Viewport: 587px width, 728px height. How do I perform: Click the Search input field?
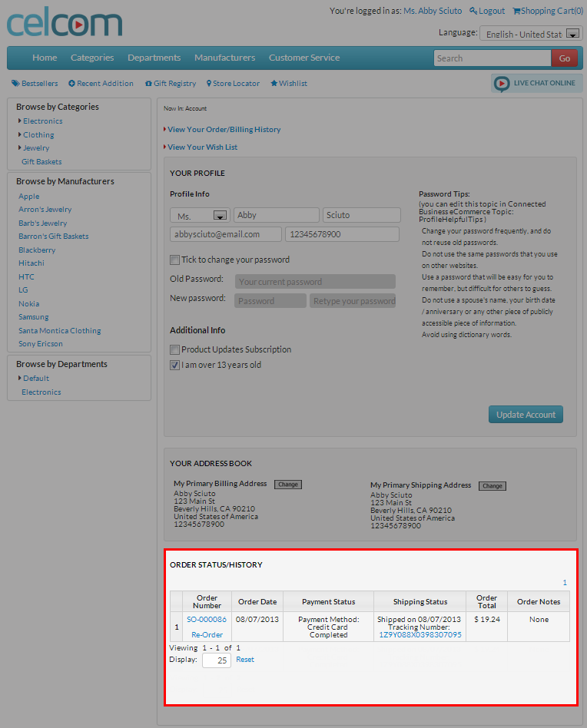pyautogui.click(x=492, y=58)
